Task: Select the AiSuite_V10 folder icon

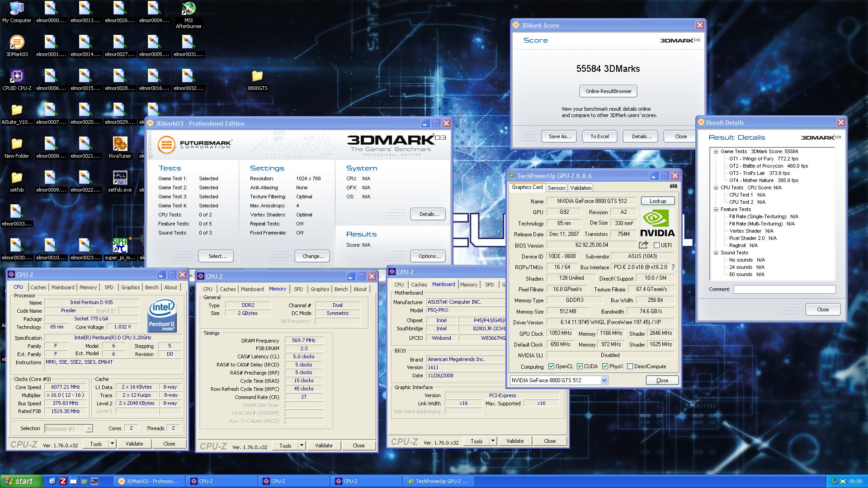Action: [17, 114]
